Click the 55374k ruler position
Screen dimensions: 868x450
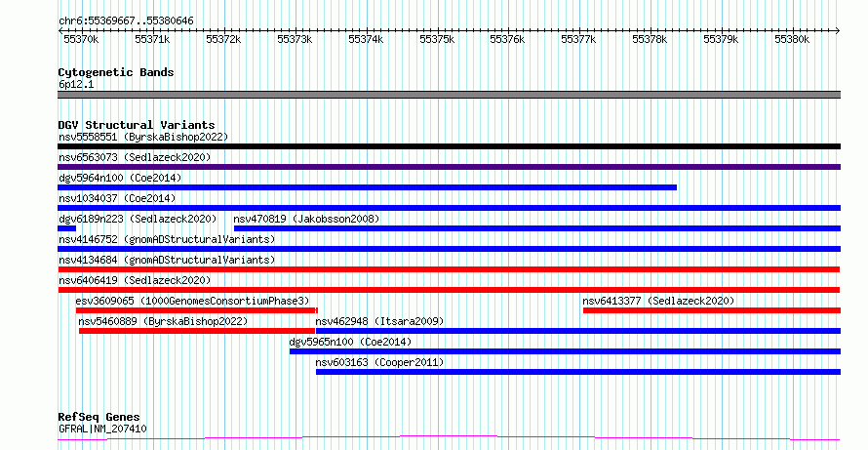366,39
